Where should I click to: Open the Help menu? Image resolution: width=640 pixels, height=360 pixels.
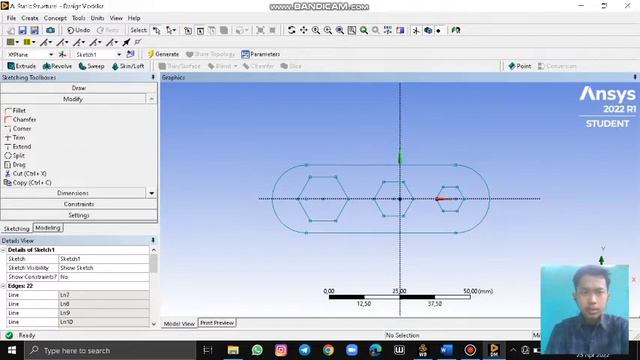(x=134, y=18)
